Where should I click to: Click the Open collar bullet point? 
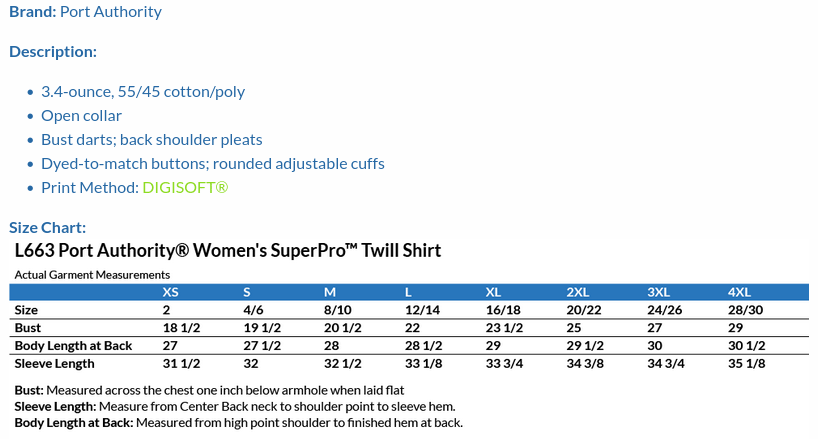(x=81, y=115)
